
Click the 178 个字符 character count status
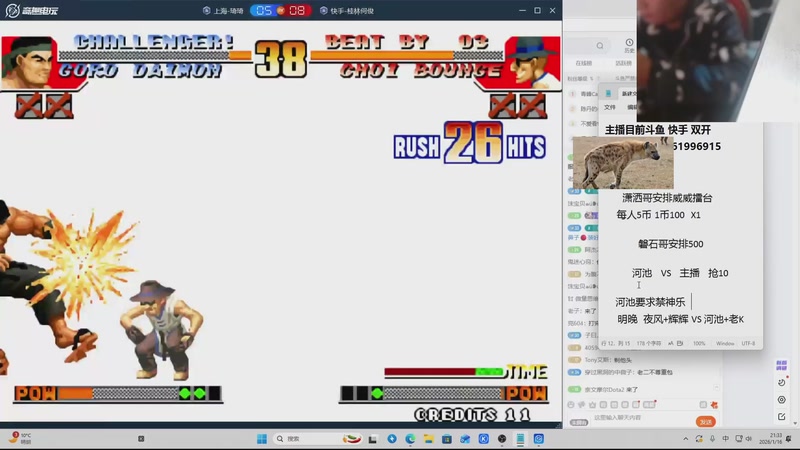click(x=648, y=343)
